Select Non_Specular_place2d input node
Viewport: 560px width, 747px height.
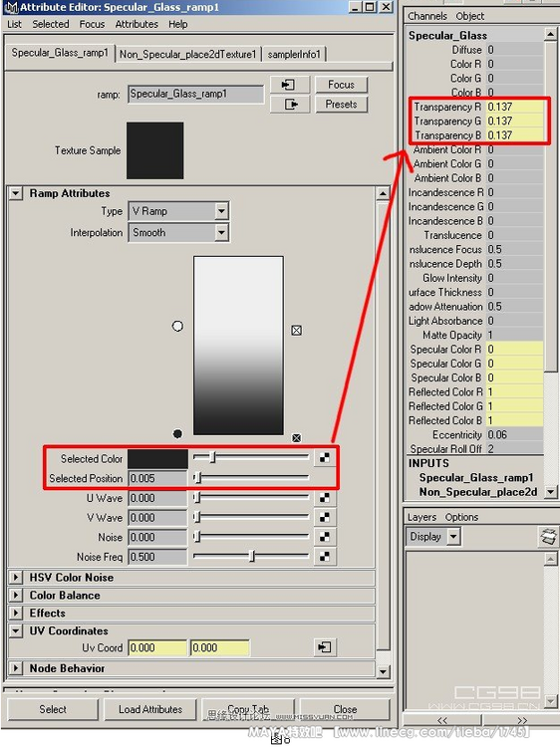pyautogui.click(x=478, y=492)
